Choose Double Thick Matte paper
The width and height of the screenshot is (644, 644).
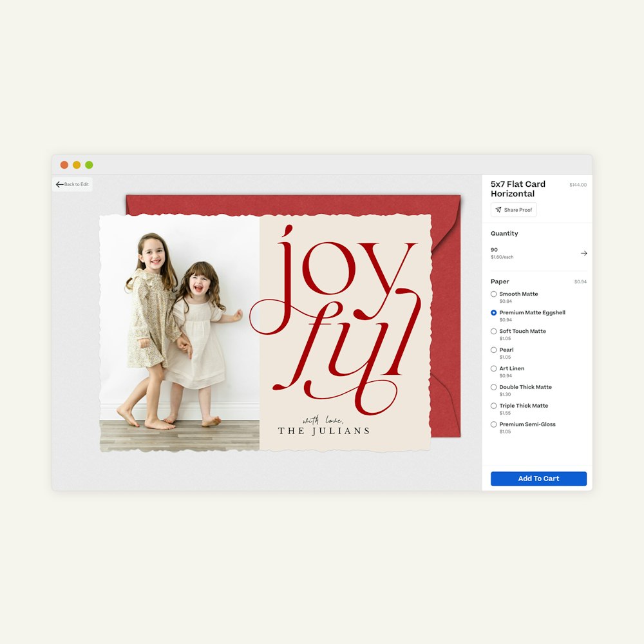pyautogui.click(x=494, y=388)
